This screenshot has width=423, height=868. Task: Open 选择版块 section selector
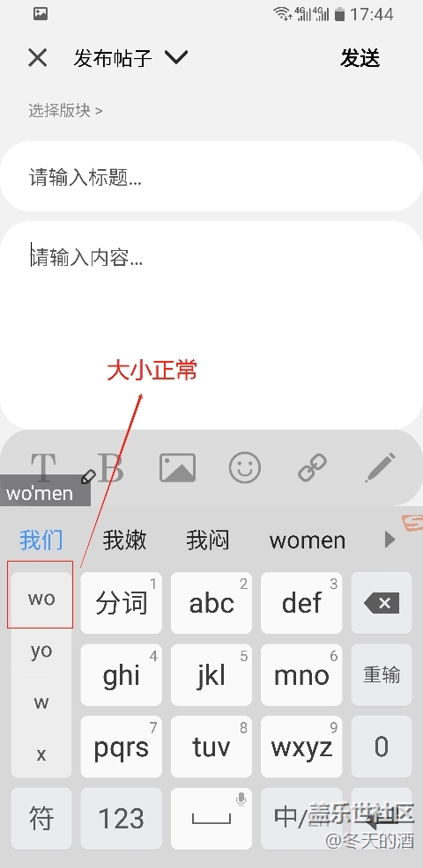[65, 111]
